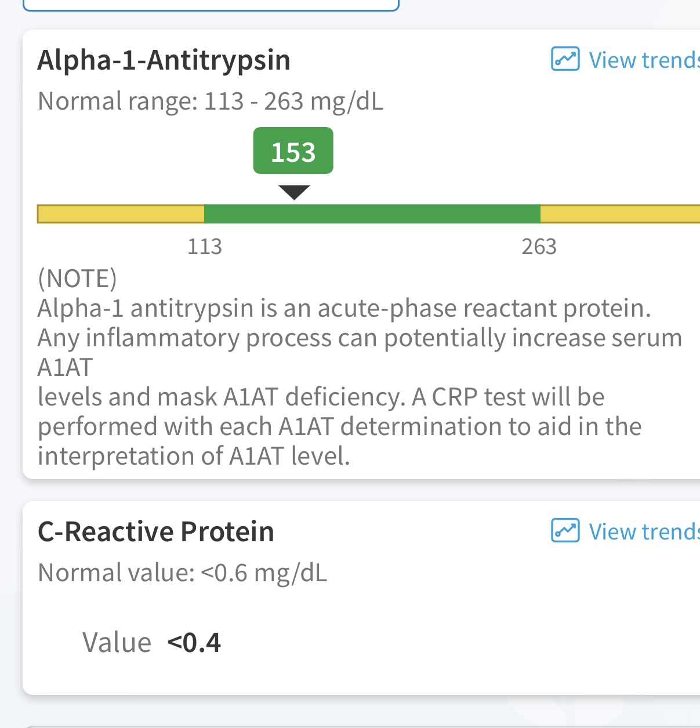The image size is (700, 728).
Task: Click the <0.4 CRP result value
Action: click(x=194, y=643)
